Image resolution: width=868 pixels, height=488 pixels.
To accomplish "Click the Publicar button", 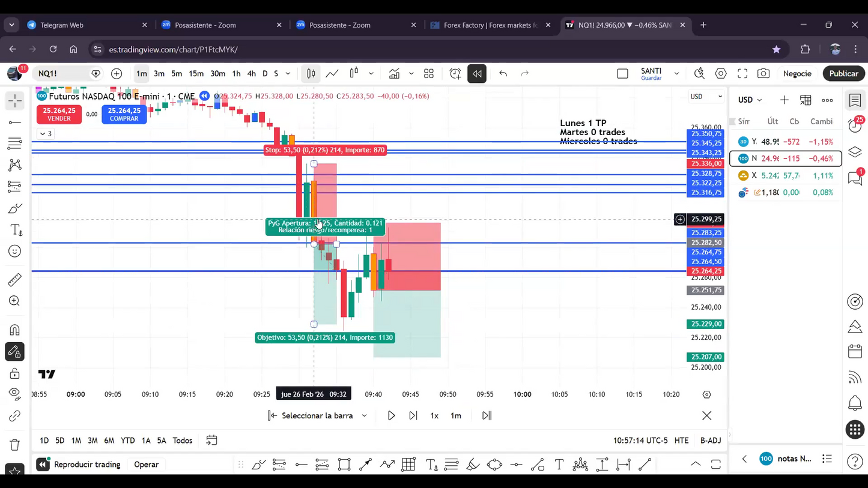I will pos(843,73).
